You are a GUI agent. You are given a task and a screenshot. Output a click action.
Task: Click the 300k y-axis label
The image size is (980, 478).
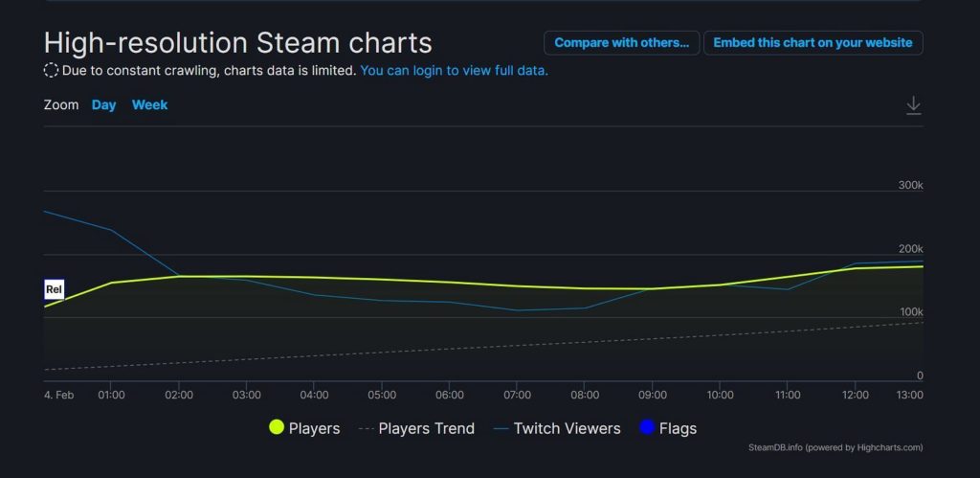click(x=911, y=185)
